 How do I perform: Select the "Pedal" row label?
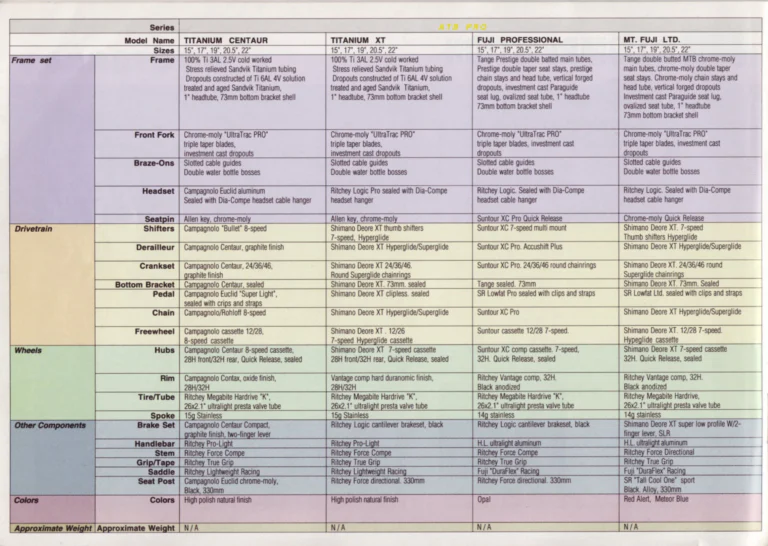164,294
